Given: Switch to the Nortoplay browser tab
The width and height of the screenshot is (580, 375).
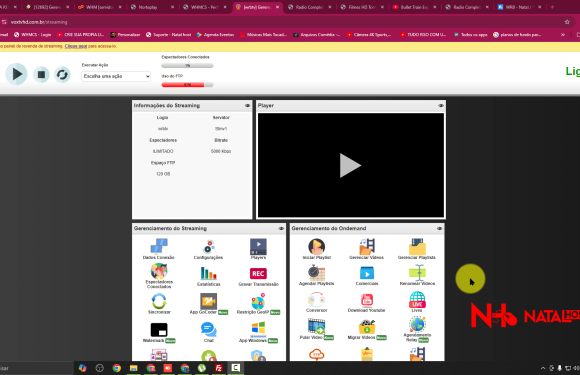Looking at the screenshot, I should 152,7.
